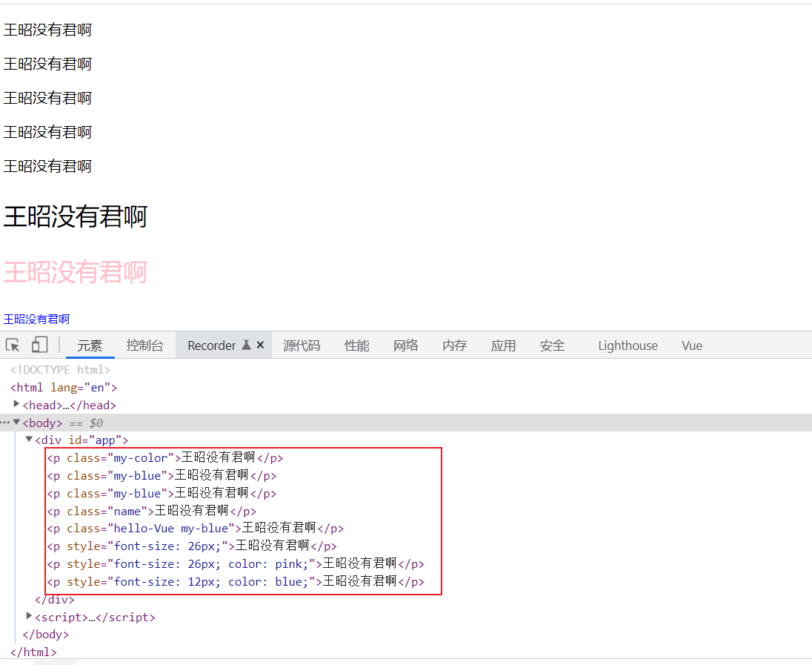This screenshot has height=665, width=812.
Task: Toggle the device toolbar icon
Action: tap(39, 345)
